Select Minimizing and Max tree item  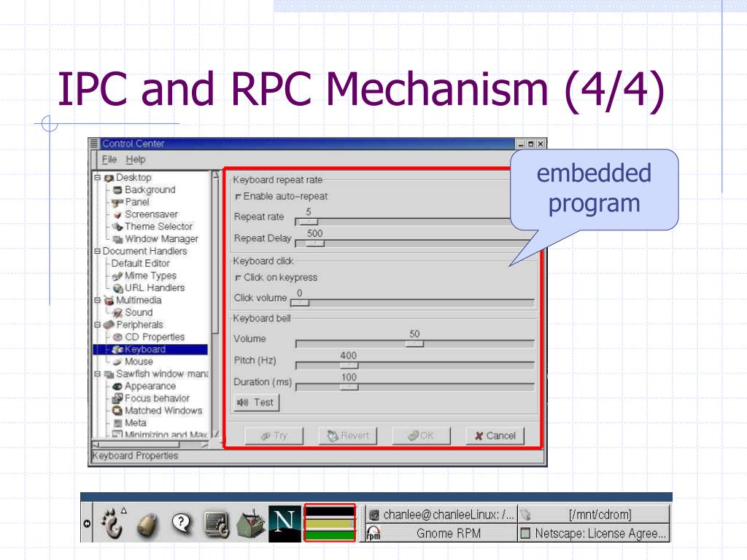[x=166, y=435]
